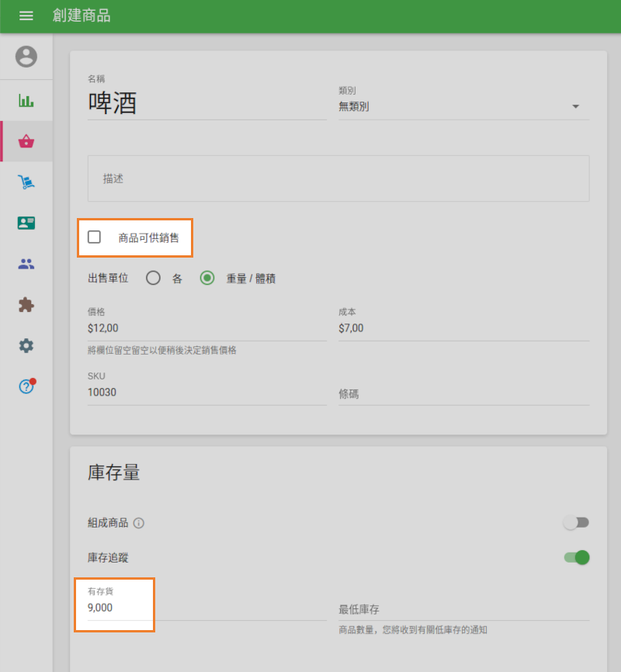
Task: Open the 類別 category dropdown
Action: click(x=463, y=105)
